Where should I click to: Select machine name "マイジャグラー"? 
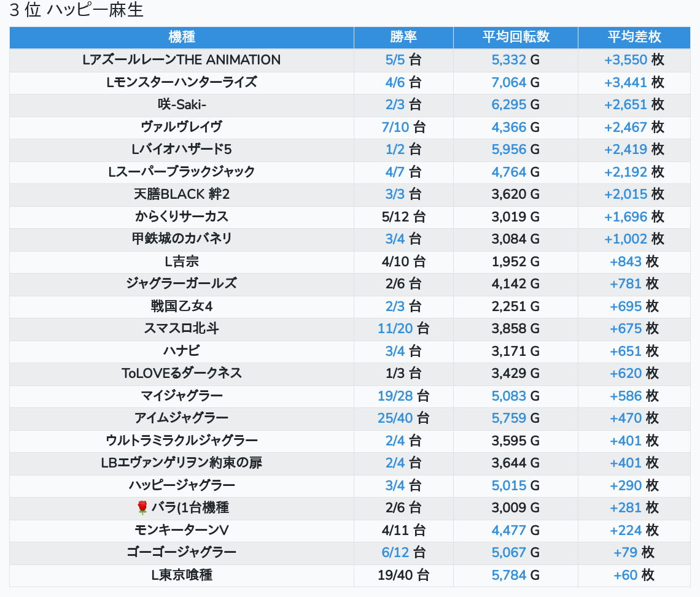(x=182, y=396)
